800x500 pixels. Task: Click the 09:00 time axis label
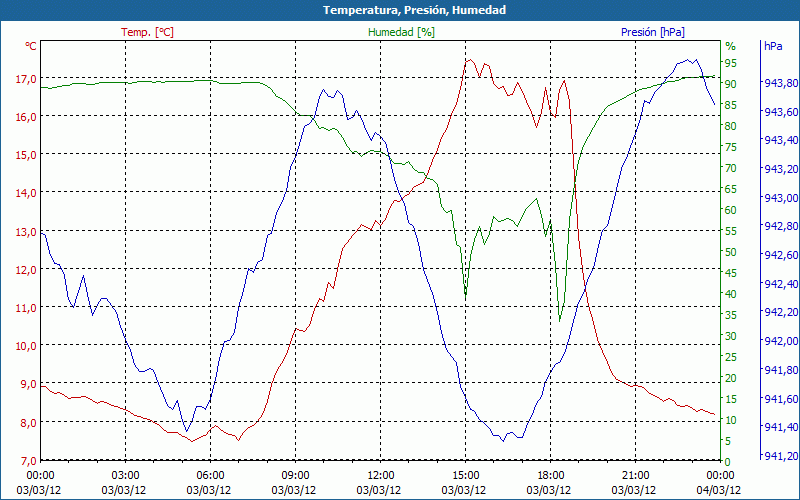pyautogui.click(x=295, y=475)
